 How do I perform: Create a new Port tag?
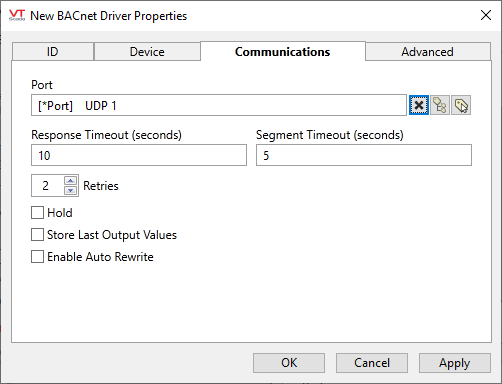[x=461, y=105]
